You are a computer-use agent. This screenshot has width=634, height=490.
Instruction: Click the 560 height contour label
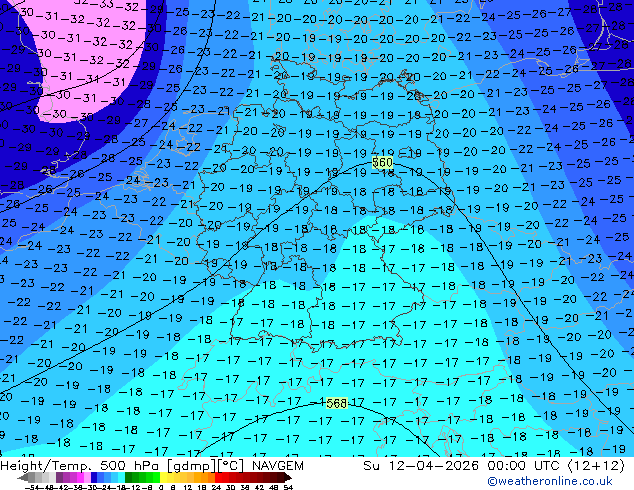tap(382, 163)
